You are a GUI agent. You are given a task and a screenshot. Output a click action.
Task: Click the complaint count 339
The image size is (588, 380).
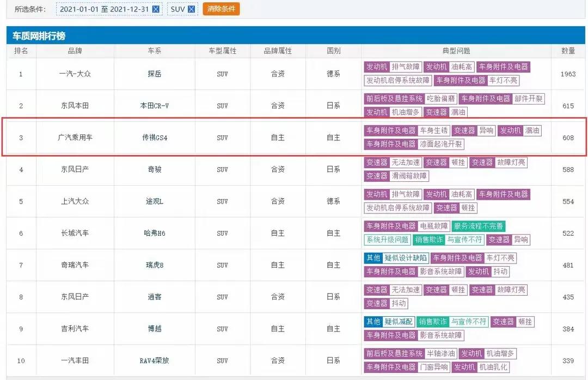568,360
